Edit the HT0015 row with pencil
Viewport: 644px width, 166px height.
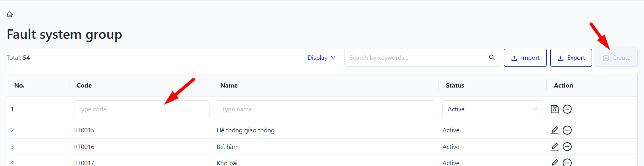[555, 130]
